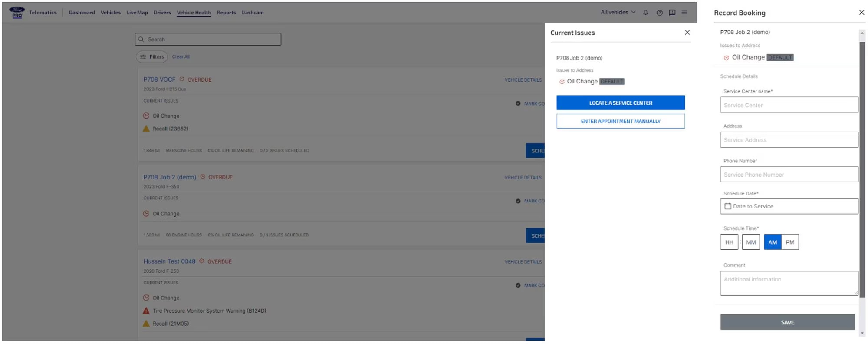Open the Dashcam tab
The height and width of the screenshot is (344, 868).
click(x=253, y=13)
